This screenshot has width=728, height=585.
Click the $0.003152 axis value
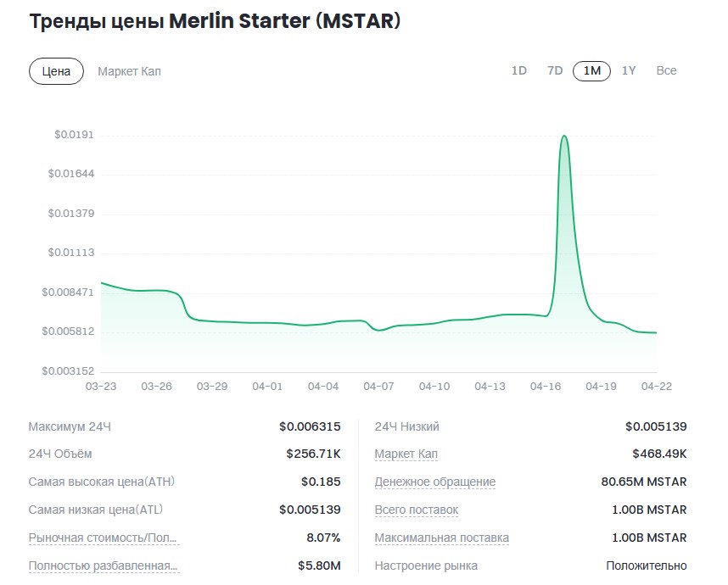pyautogui.click(x=68, y=371)
